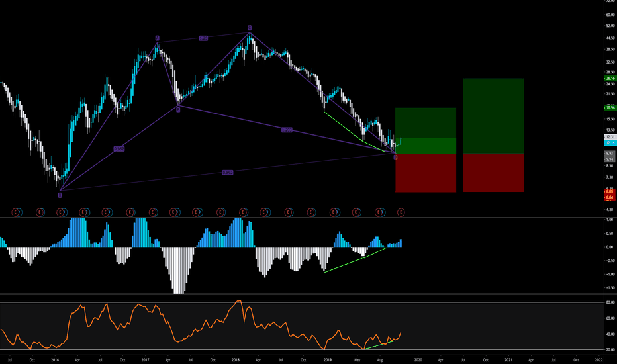Click the 0.892 ratio label on the X–D line

click(x=228, y=172)
